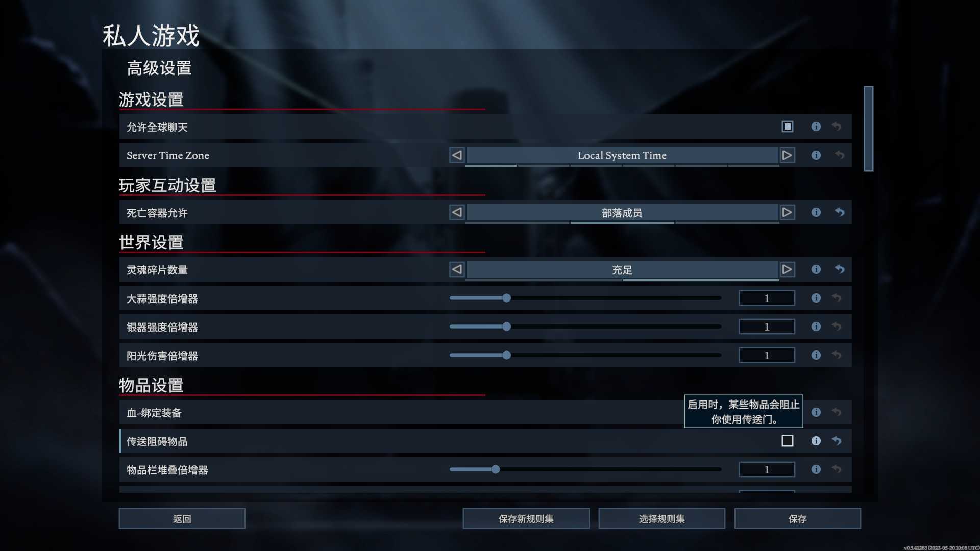Click the info icon for 传送阻碍物品
The image size is (980, 551).
point(817,441)
